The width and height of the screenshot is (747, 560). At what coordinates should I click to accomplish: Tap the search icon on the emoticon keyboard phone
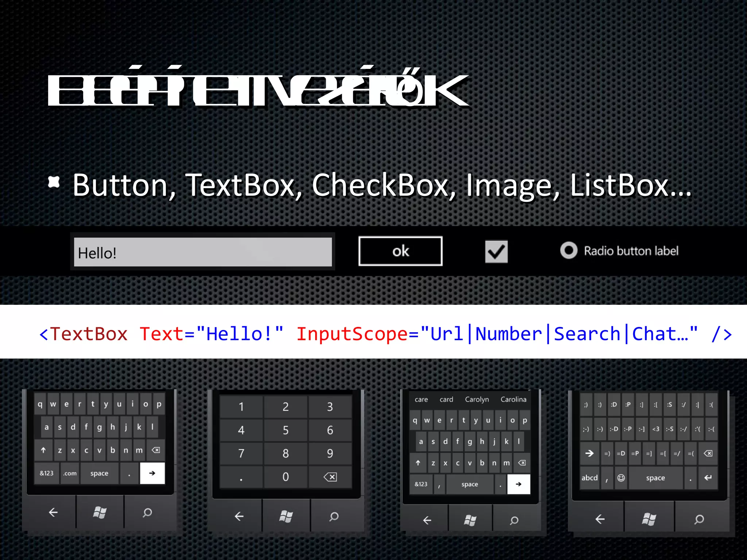699,519
